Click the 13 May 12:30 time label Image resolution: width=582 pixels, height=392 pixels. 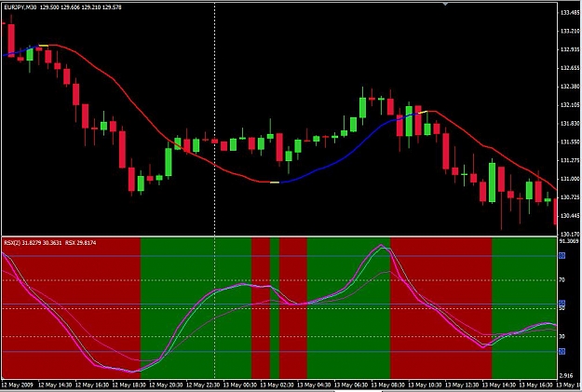462,385
